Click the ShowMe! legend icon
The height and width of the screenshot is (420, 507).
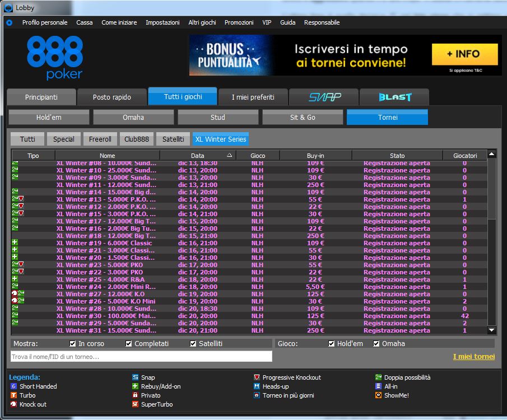pos(378,395)
